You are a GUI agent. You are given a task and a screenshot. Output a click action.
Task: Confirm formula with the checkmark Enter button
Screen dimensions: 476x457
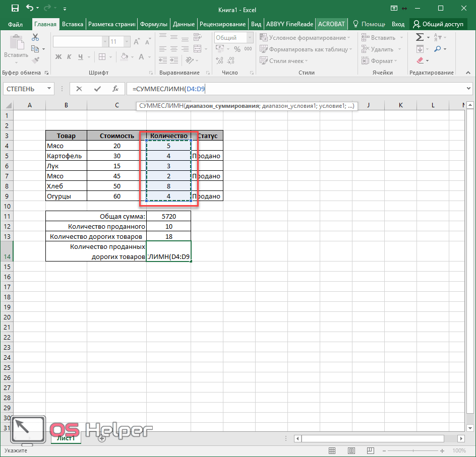click(97, 89)
